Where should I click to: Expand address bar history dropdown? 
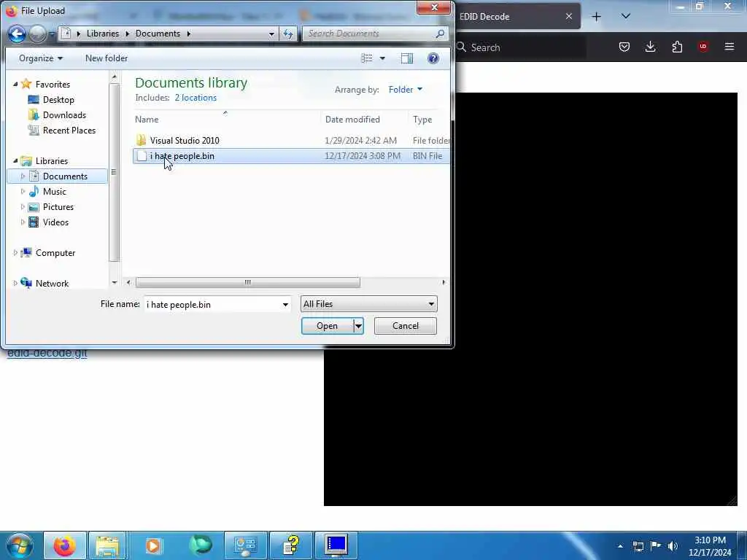click(271, 34)
